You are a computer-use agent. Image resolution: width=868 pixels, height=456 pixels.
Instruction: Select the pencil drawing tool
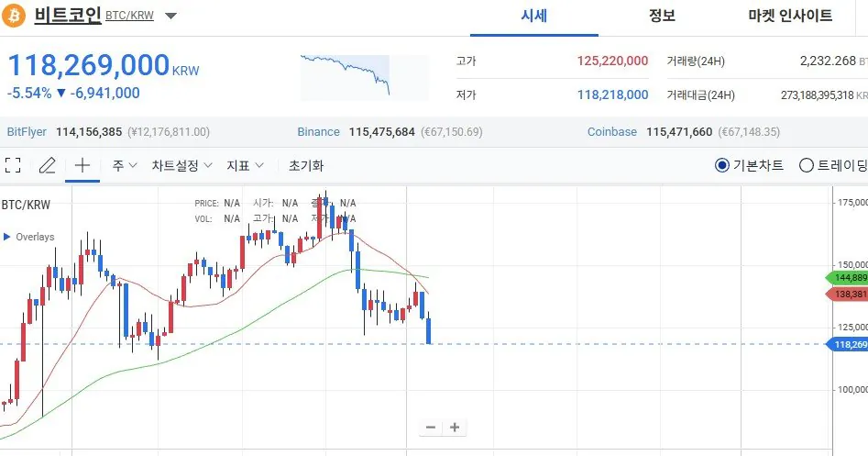coord(47,166)
